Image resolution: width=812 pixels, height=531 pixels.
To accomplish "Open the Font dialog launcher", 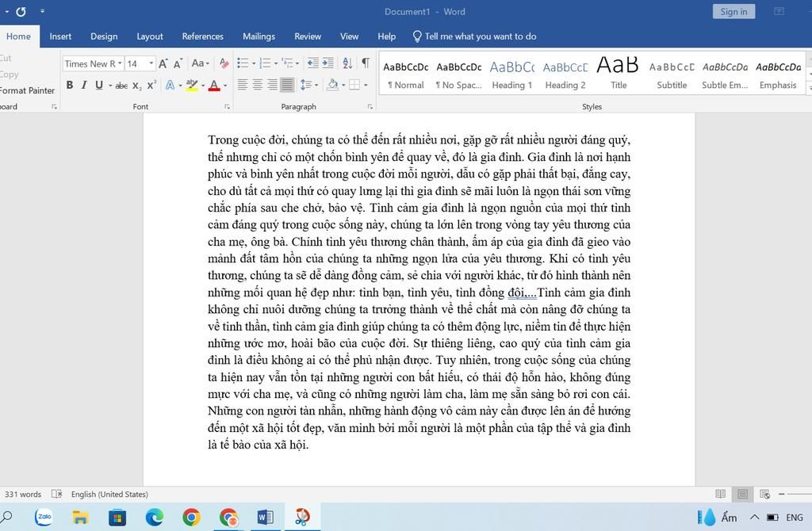I will tap(227, 107).
